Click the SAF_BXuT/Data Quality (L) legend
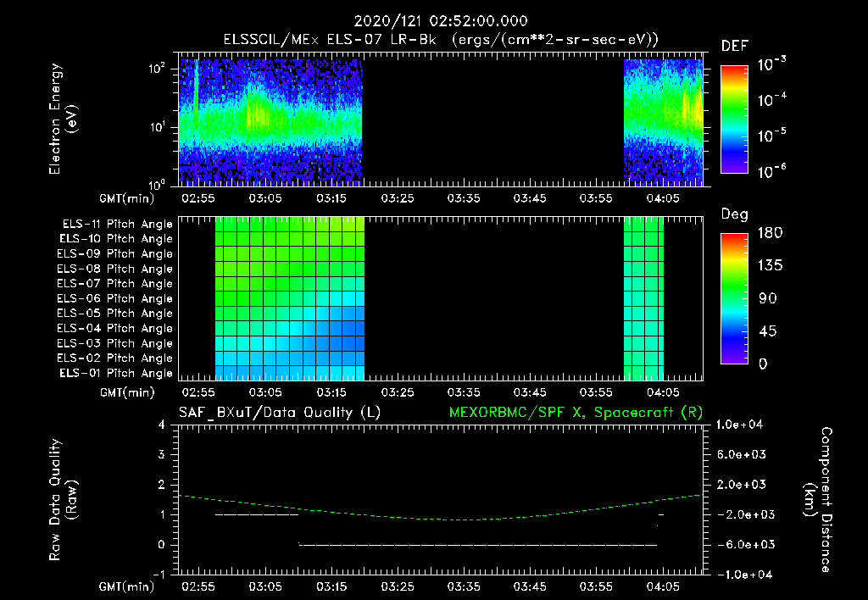 click(x=280, y=413)
